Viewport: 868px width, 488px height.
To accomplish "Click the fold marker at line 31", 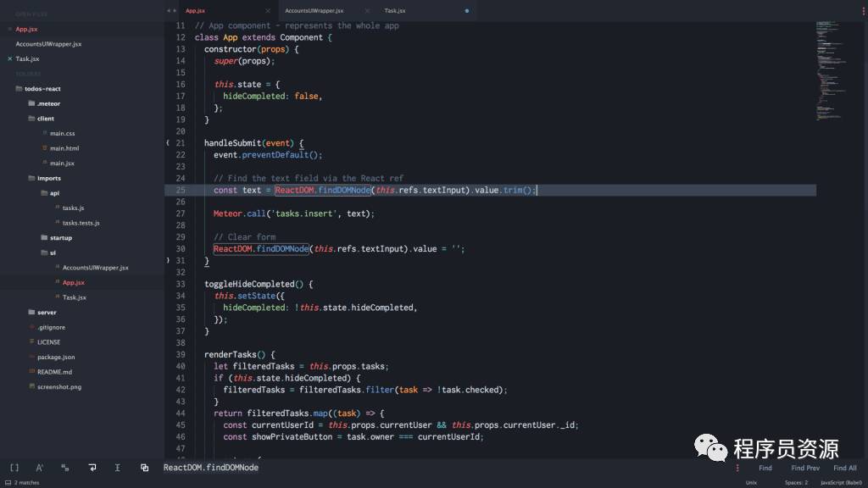I will pos(168,260).
